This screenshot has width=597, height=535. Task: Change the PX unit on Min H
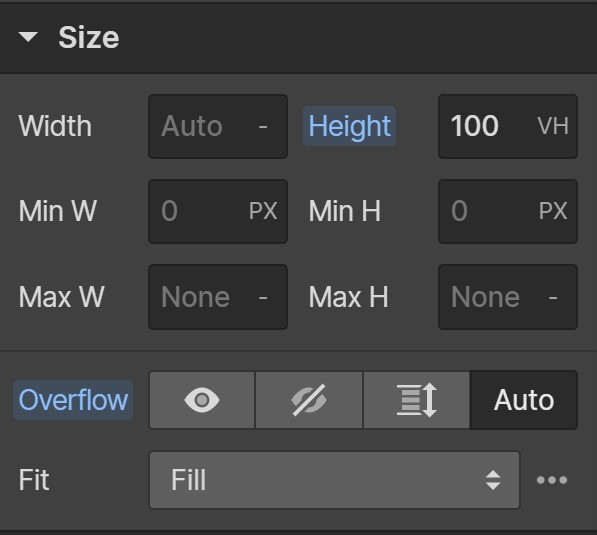pyautogui.click(x=553, y=211)
